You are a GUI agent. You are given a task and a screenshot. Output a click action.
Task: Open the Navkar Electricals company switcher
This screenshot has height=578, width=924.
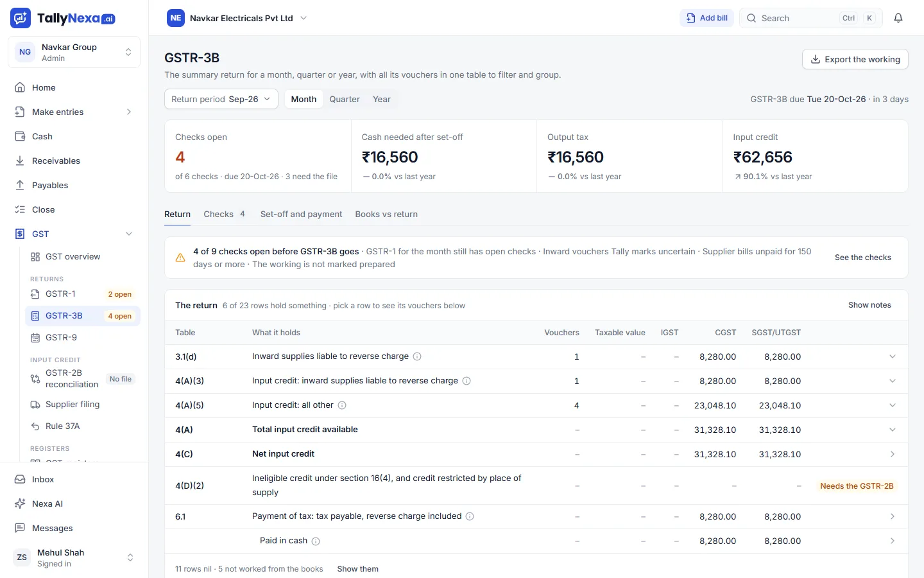click(x=237, y=18)
